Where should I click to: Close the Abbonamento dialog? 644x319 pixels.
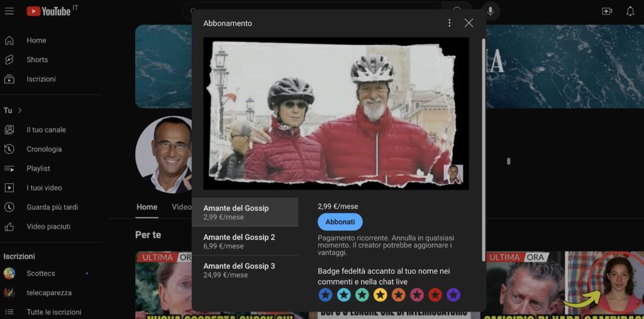[x=469, y=23]
